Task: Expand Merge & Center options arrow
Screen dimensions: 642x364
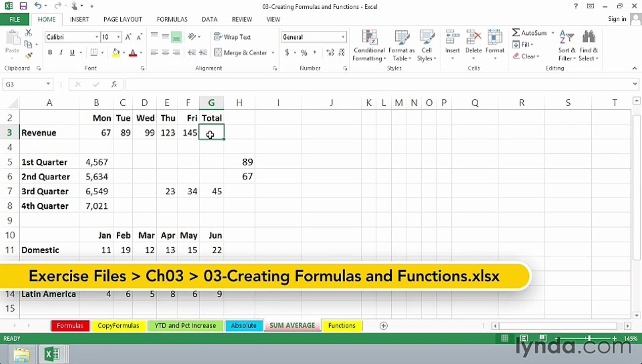Action: pos(273,53)
